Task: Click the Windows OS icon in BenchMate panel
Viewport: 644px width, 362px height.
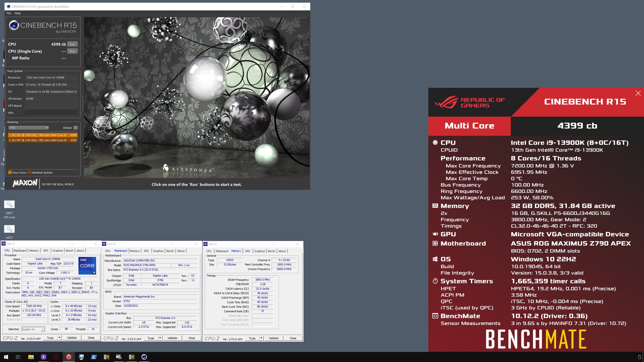Action: pyautogui.click(x=435, y=259)
